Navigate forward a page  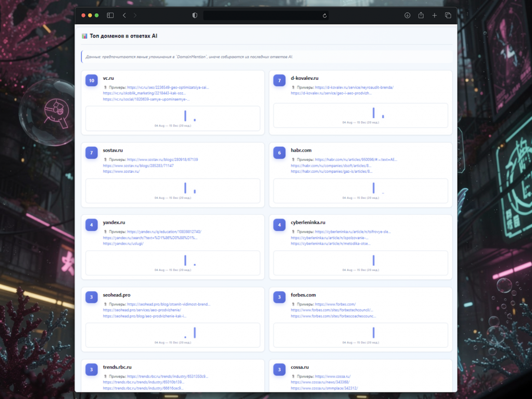(135, 15)
